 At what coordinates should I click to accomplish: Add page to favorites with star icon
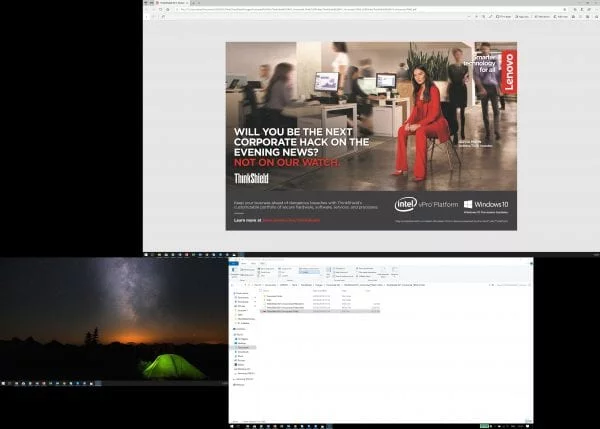565,9
